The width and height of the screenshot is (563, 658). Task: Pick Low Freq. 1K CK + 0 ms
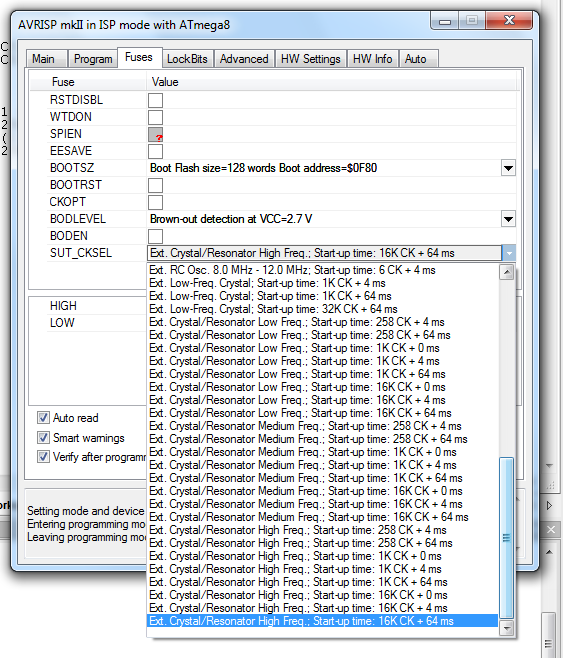(x=323, y=348)
